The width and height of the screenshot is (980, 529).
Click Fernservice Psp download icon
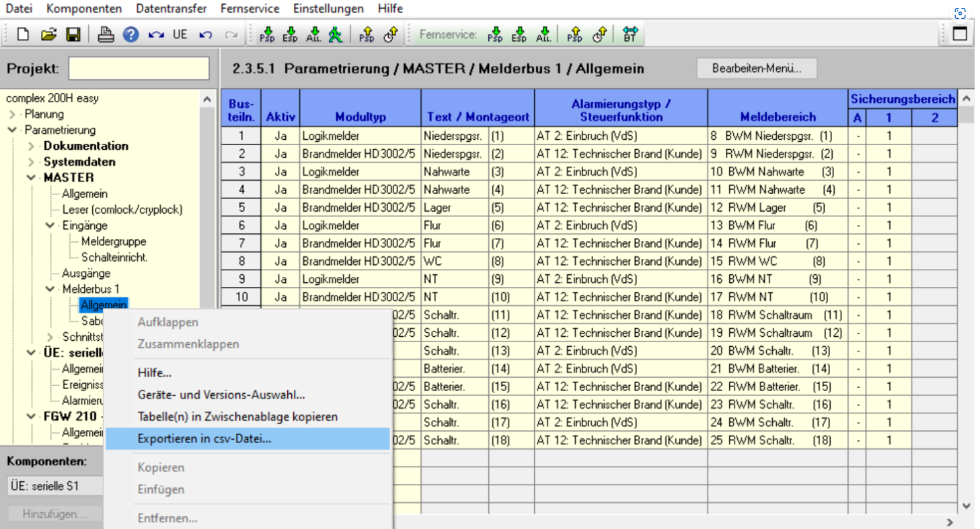click(x=496, y=34)
